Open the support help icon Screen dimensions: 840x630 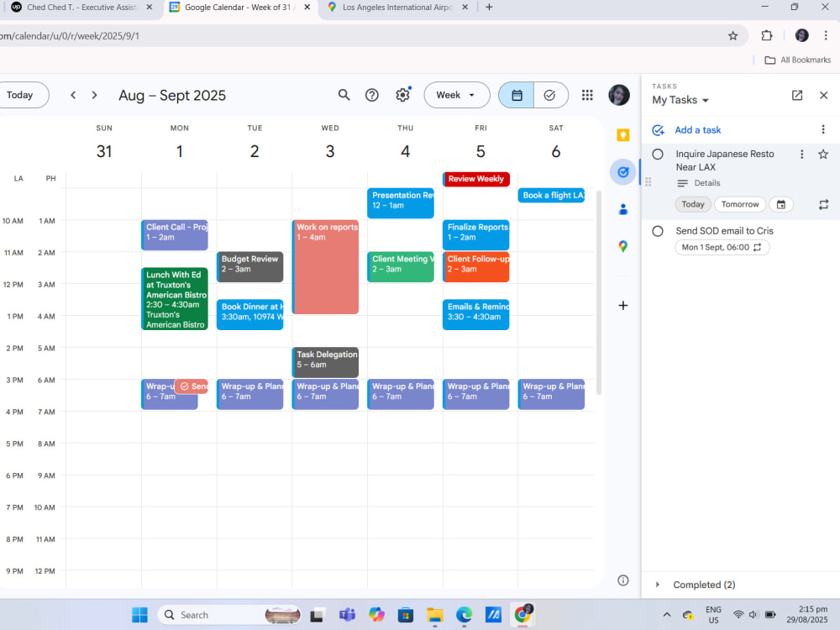(x=372, y=96)
